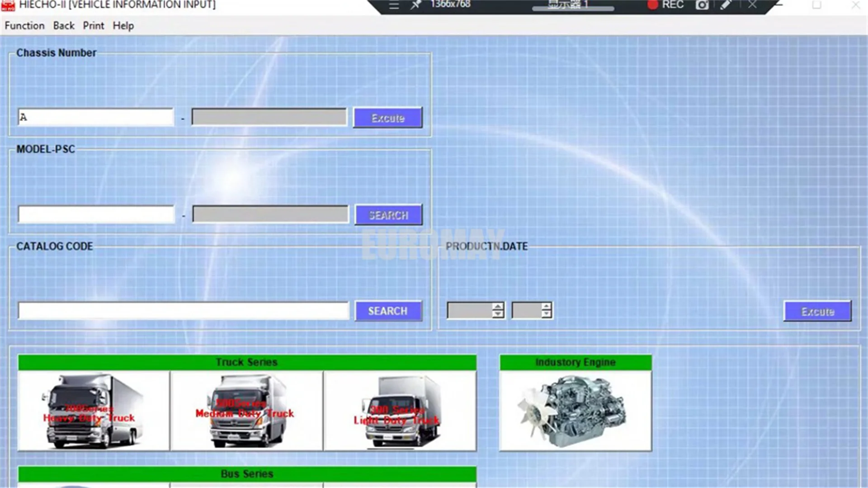The width and height of the screenshot is (868, 488).
Task: Click the grey second Chassis Number field
Action: [x=269, y=117]
